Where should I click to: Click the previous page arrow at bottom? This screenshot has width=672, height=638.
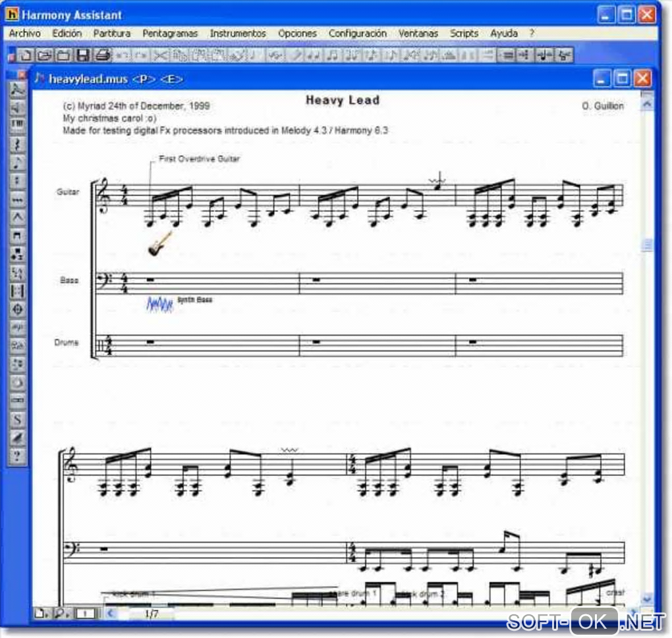[110, 614]
